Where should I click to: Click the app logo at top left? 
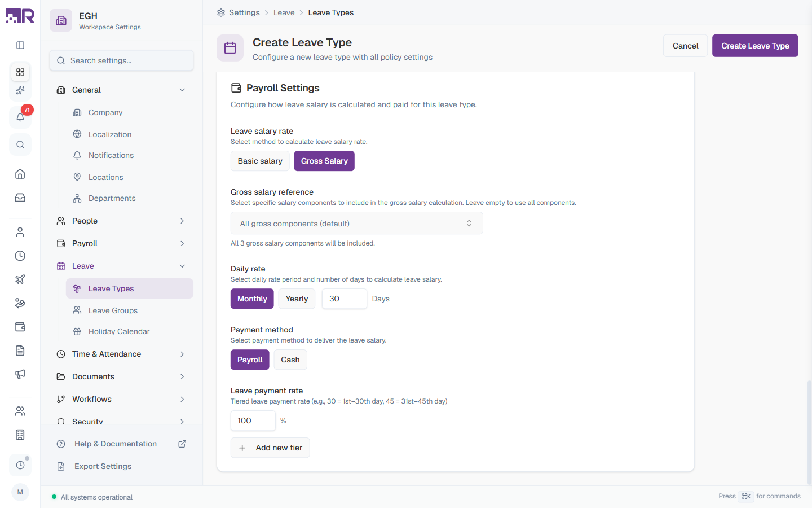tap(20, 16)
